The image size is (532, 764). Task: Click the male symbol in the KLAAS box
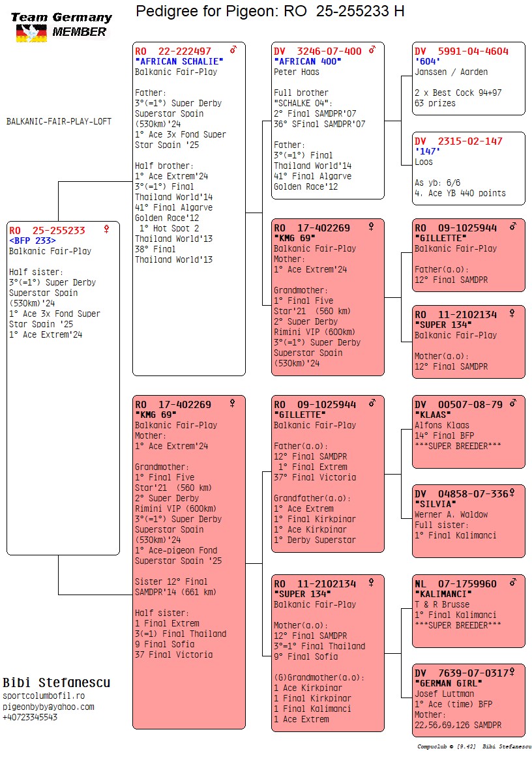coord(512,404)
